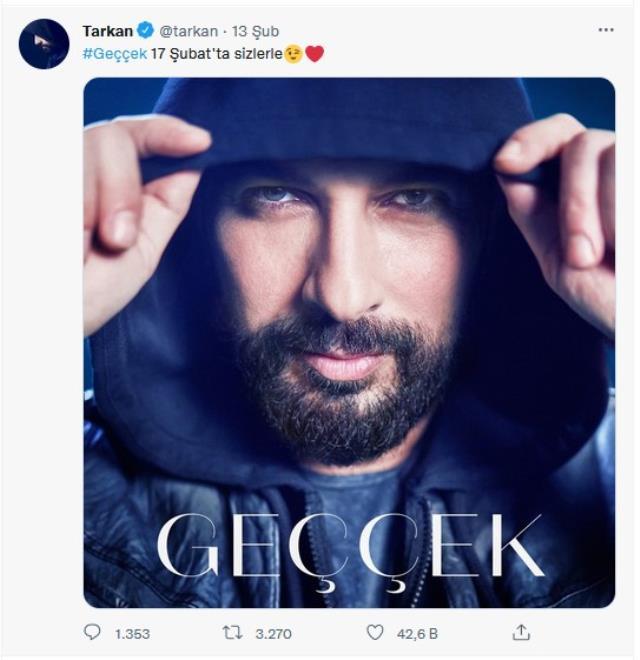Open the Tarkan display name link
Image resolution: width=640 pixels, height=660 pixels.
(108, 31)
